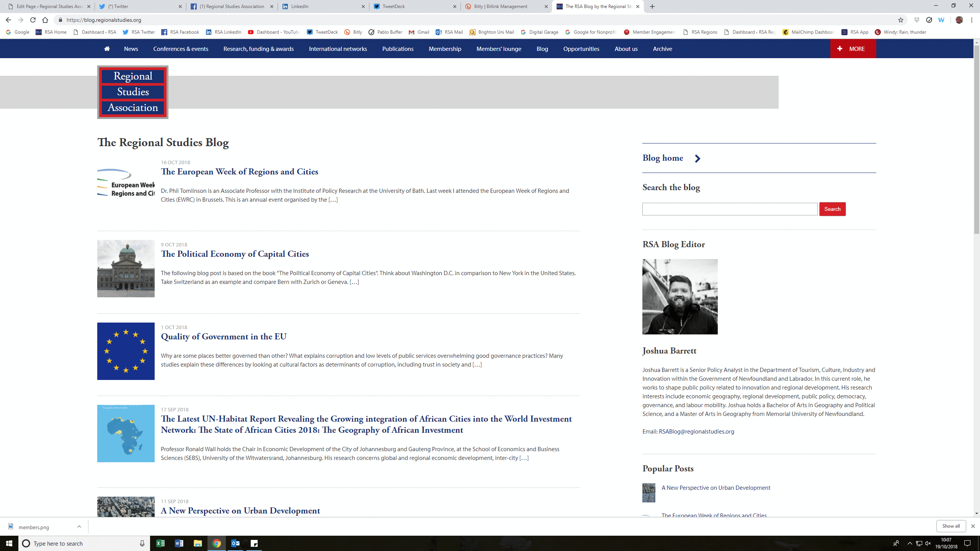Show hidden system tray icons
Screen dimensions: 980x551
(910, 543)
